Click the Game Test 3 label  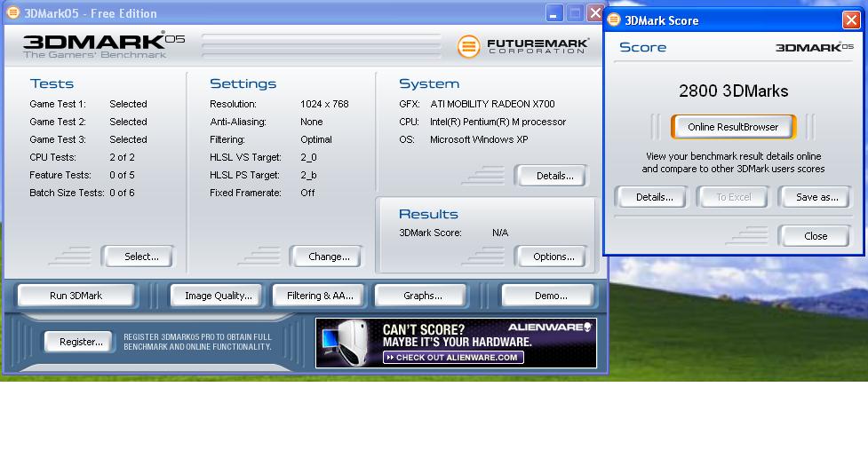[x=58, y=139]
